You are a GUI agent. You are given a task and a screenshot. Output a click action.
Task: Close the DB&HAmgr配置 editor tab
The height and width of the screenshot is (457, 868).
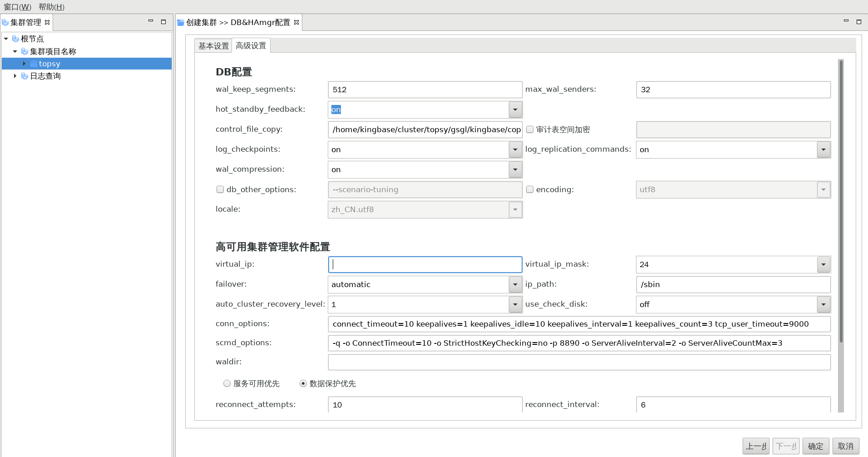click(296, 22)
